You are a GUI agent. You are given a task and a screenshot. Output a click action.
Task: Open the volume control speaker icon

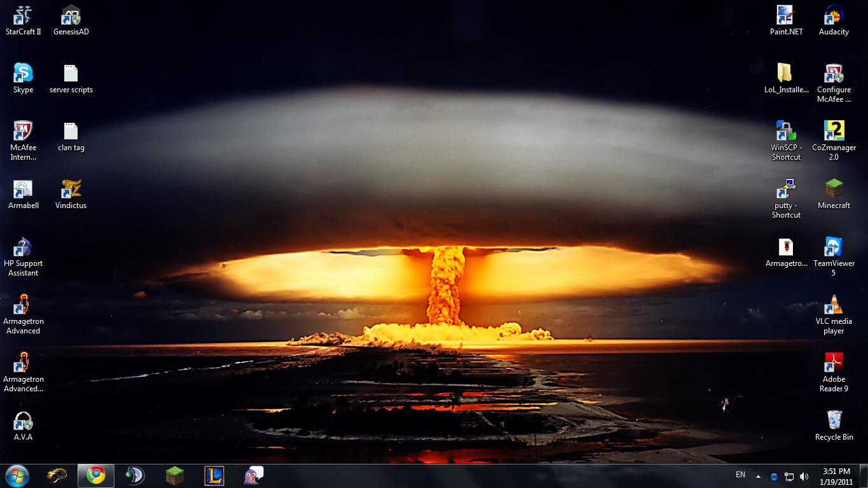coord(804,476)
